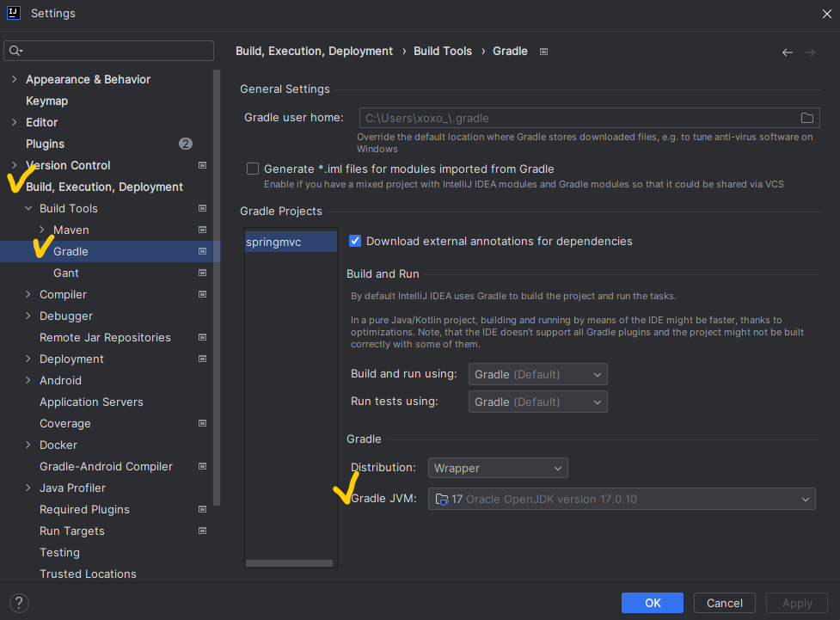Click the project icon next to Run Targets

point(203,531)
